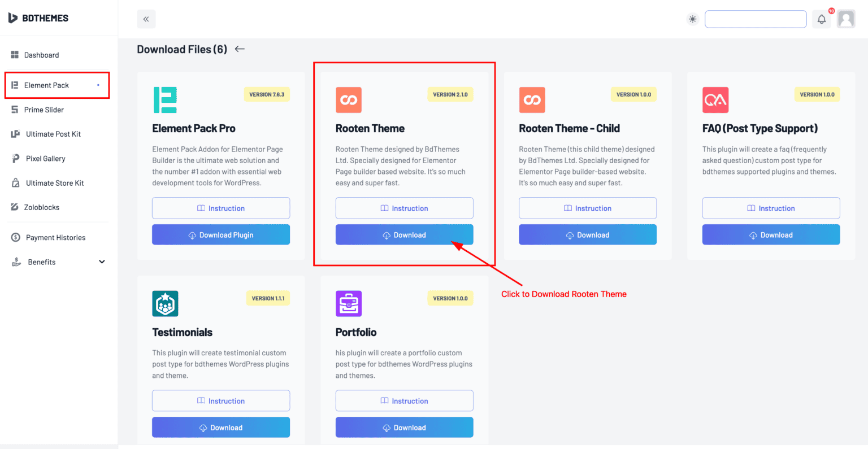Screen dimensions: 868x449
Task: Click Download Plugin for Element Pack Pro
Action: (221, 235)
